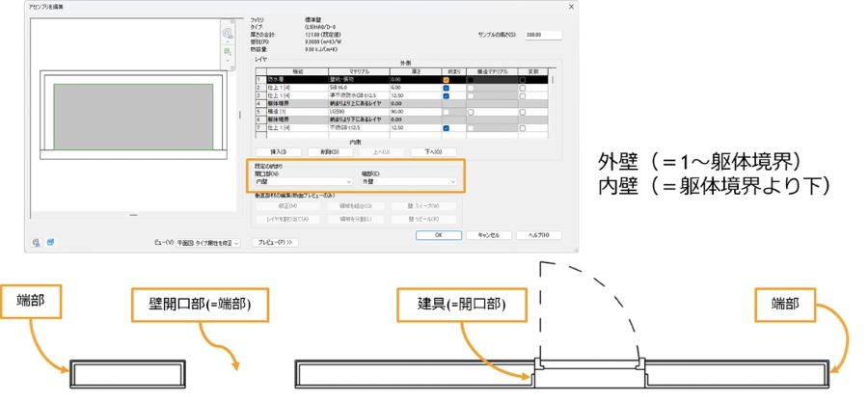
Task: Click the 削除 delete layer button
Action: pos(328,152)
